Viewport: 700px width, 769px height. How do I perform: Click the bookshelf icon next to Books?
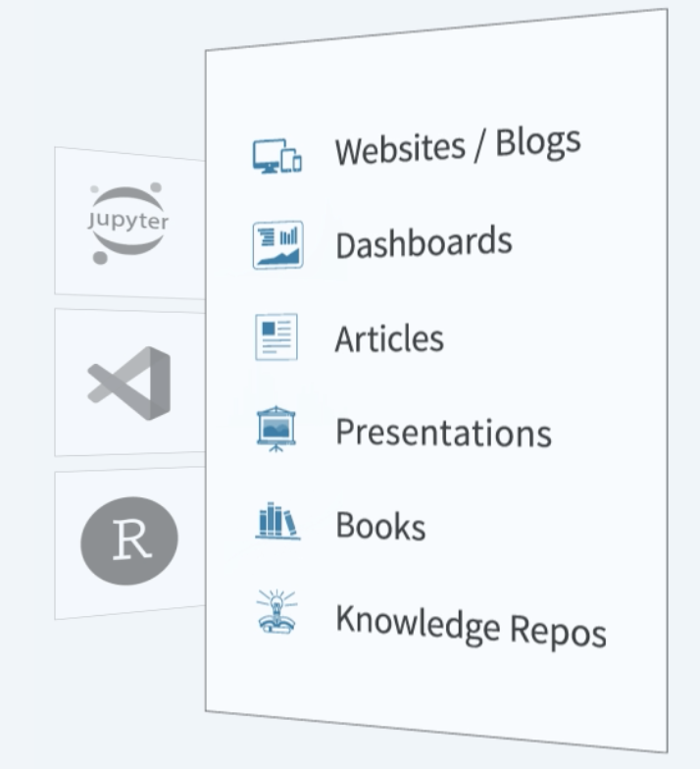276,522
